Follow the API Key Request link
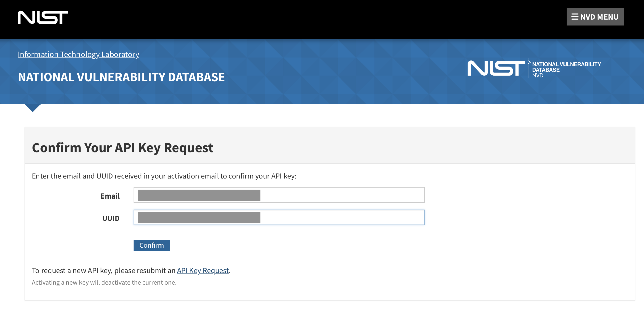 (x=203, y=270)
